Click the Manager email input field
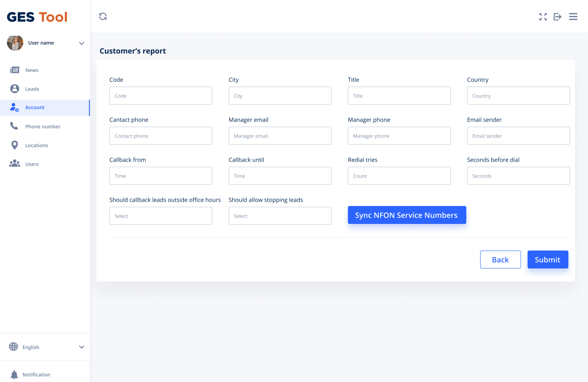588x382 pixels. pos(280,136)
